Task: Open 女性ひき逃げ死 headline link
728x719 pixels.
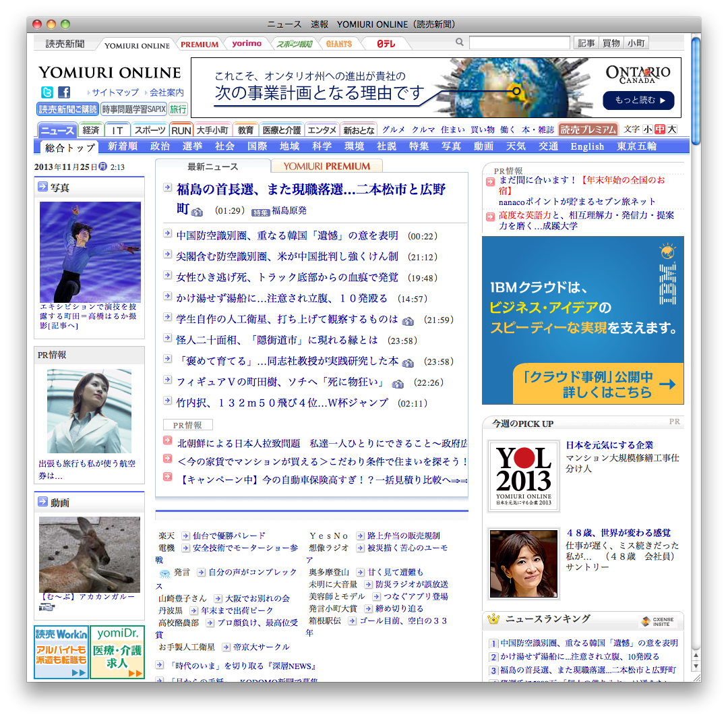Action: tap(287, 277)
